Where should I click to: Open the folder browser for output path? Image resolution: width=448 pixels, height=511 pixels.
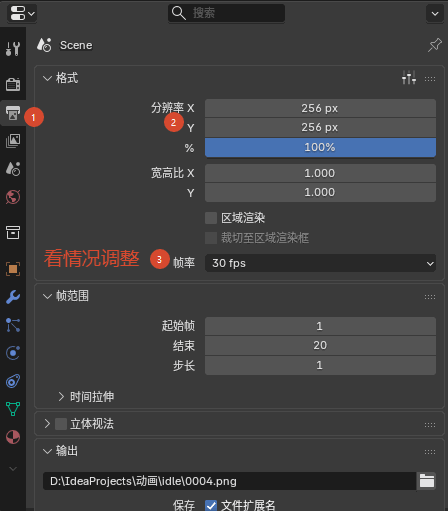click(427, 481)
